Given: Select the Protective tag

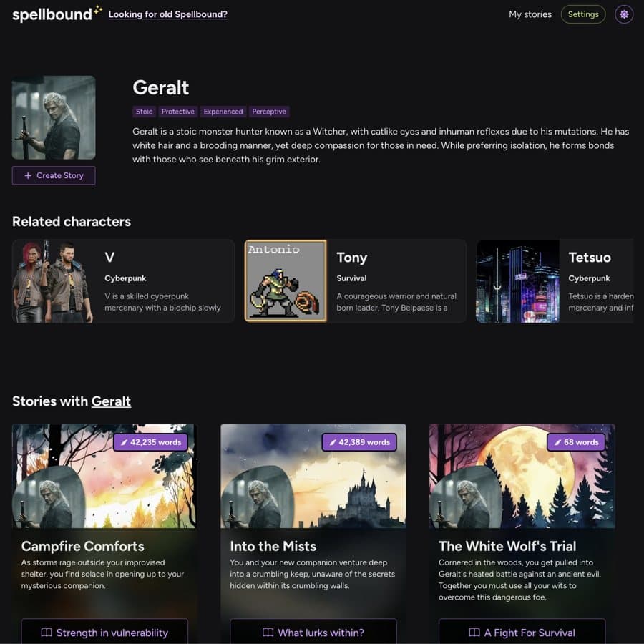Looking at the screenshot, I should click(178, 112).
